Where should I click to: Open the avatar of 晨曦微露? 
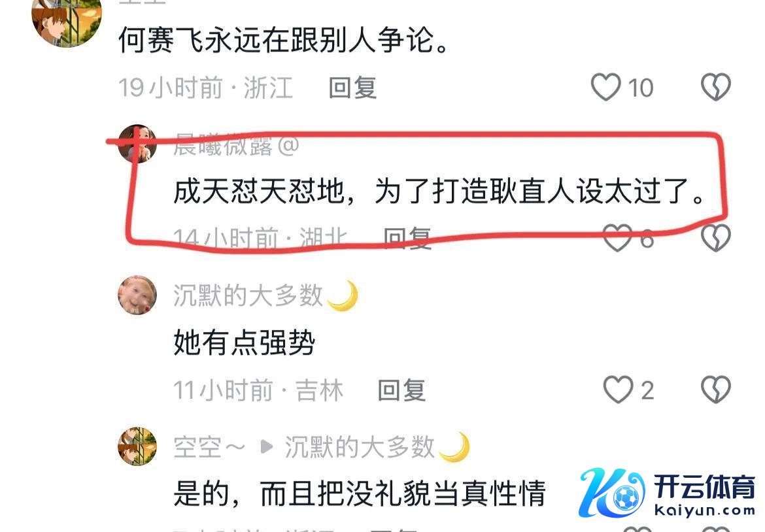(x=137, y=144)
